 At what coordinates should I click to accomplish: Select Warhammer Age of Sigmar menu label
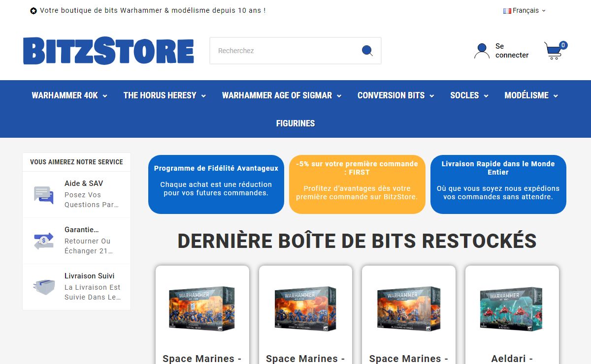[277, 95]
